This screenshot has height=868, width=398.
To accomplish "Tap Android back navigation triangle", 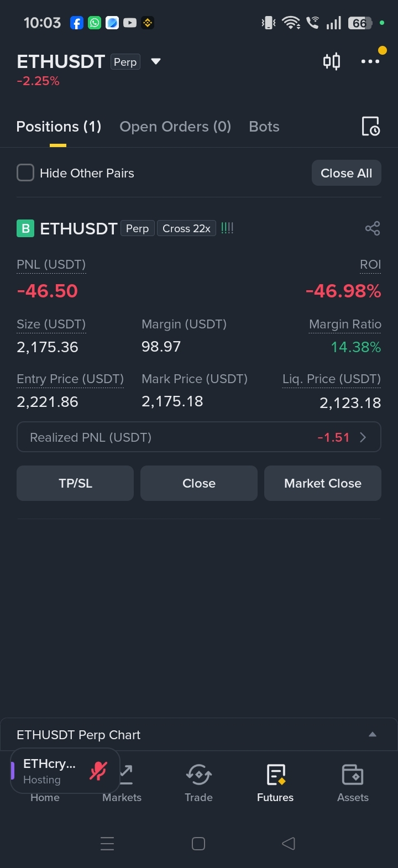I will click(x=288, y=843).
